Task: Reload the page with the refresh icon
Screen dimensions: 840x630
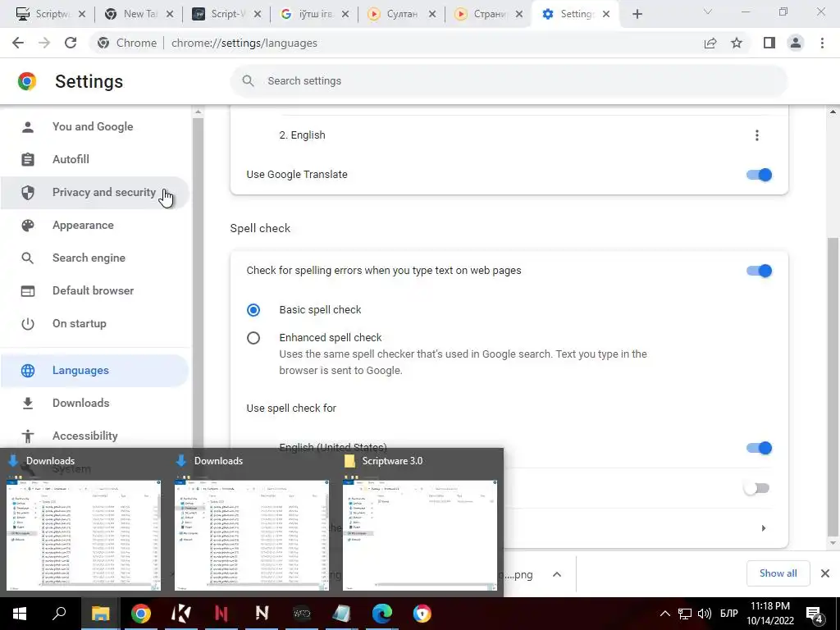Action: pos(71,43)
